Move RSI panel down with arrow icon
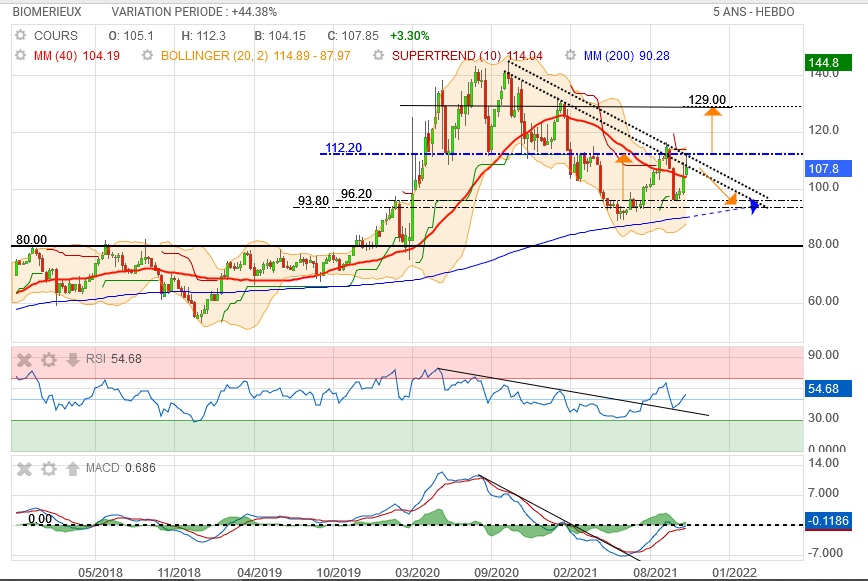Viewport: 868px width, 581px height. (x=73, y=360)
